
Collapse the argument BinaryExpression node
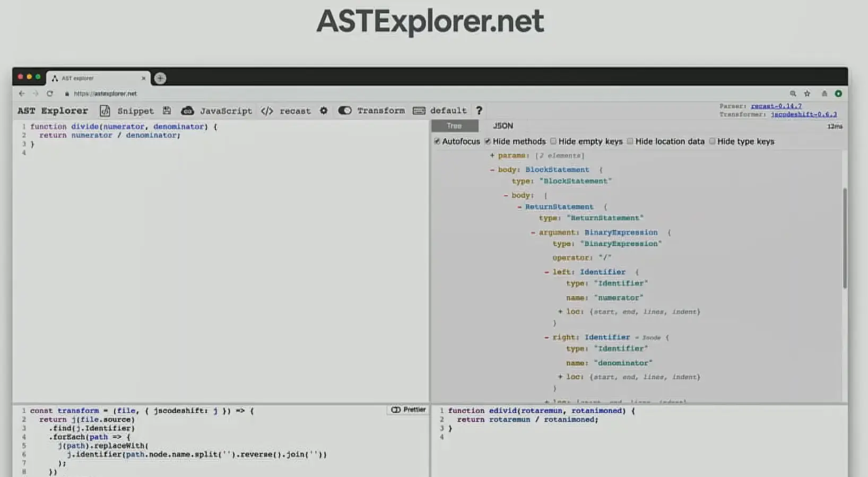pos(533,232)
